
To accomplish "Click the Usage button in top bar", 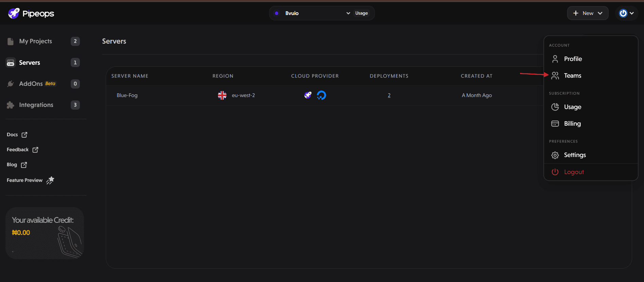I will (361, 13).
